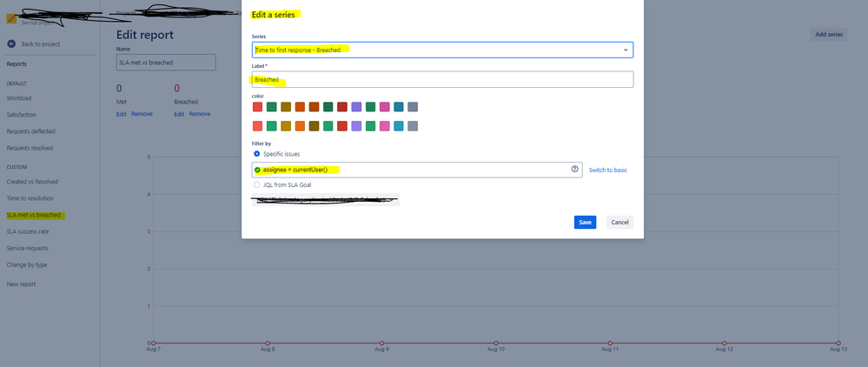Open the SLA success rate report

[28, 231]
